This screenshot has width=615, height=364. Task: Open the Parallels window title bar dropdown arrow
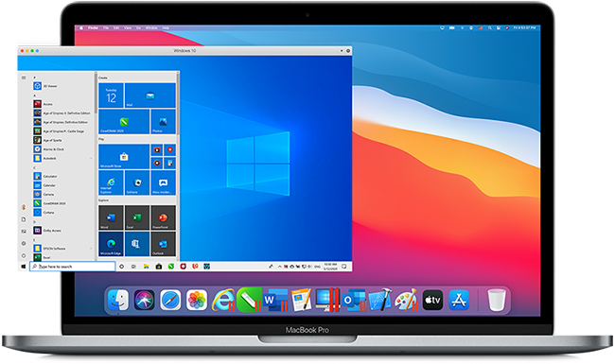tap(342, 50)
